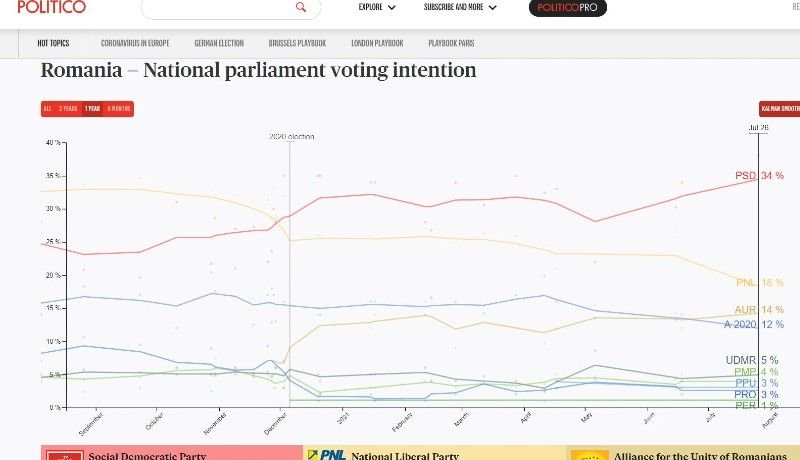The width and height of the screenshot is (800, 460).
Task: Go to London Playbook
Action: (x=377, y=44)
